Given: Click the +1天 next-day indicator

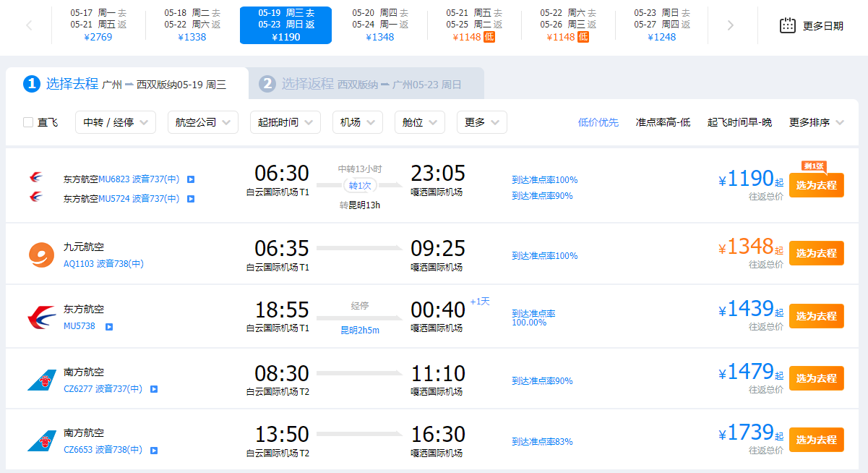Looking at the screenshot, I should 480,302.
